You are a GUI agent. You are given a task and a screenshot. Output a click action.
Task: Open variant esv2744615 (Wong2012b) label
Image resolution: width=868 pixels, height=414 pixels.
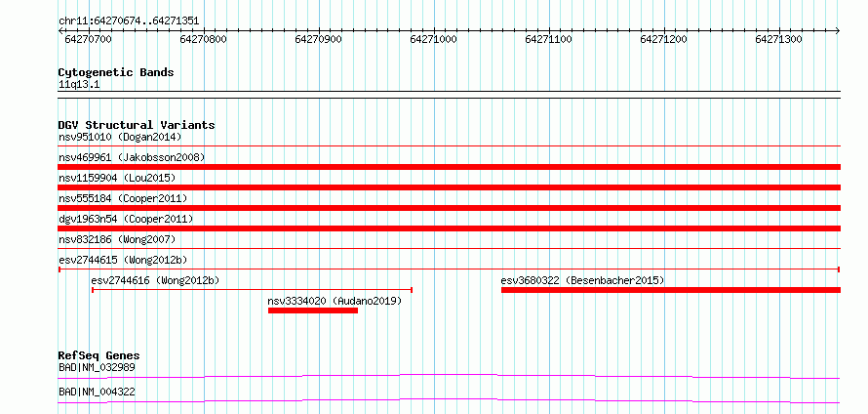(123, 260)
